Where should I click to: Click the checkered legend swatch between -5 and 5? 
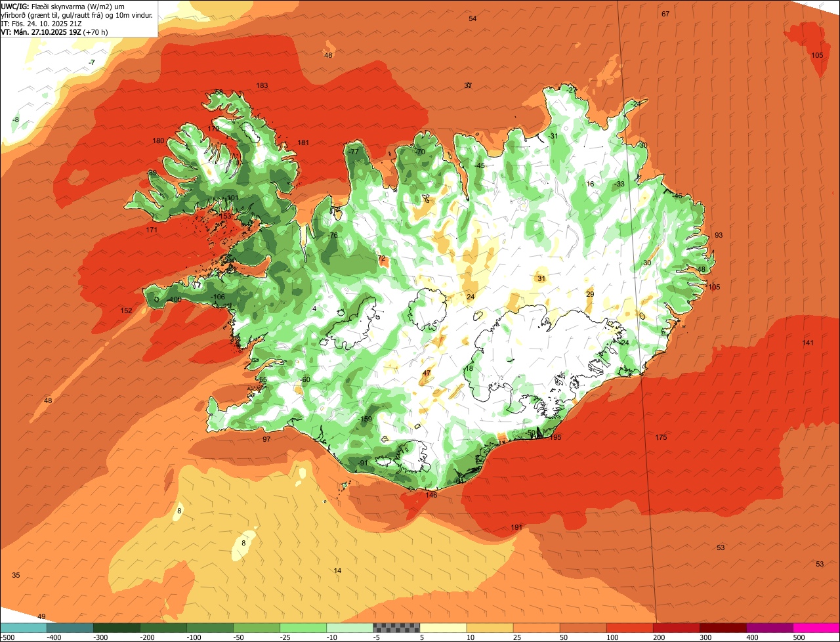click(x=396, y=628)
